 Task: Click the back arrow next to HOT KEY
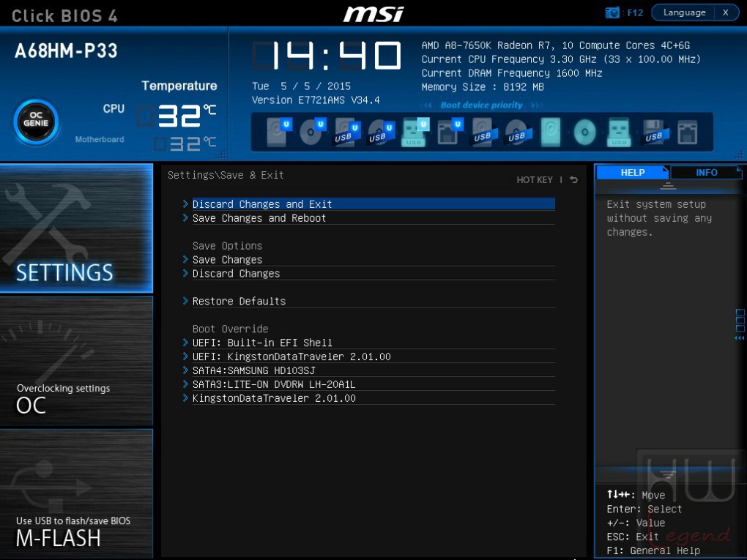574,179
